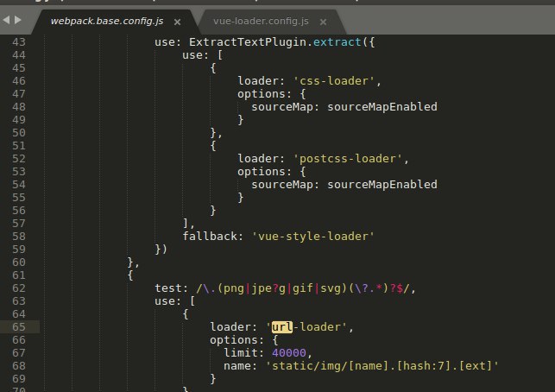Image resolution: width=555 pixels, height=392 pixels.
Task: Click line number 65 in the gutter
Action: 18,327
